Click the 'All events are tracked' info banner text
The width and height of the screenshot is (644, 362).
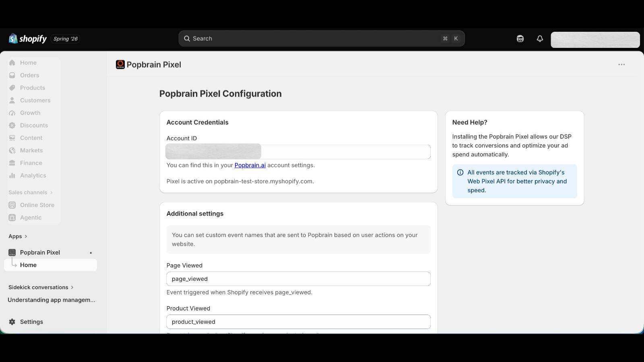pos(517,181)
